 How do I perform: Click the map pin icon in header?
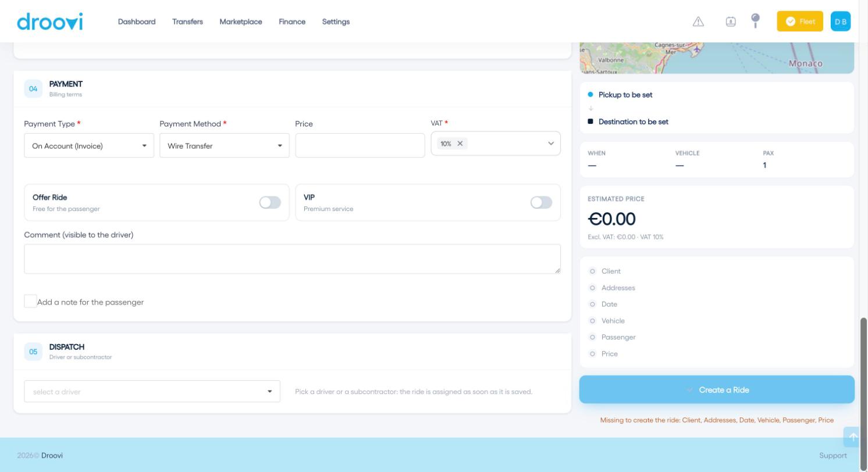[x=755, y=21]
